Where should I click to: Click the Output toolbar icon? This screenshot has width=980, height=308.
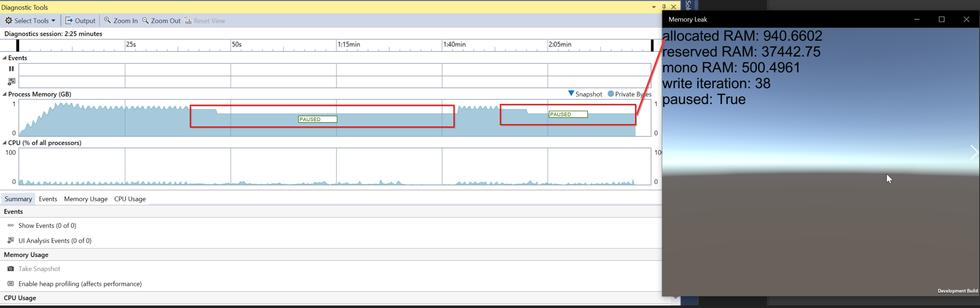69,20
